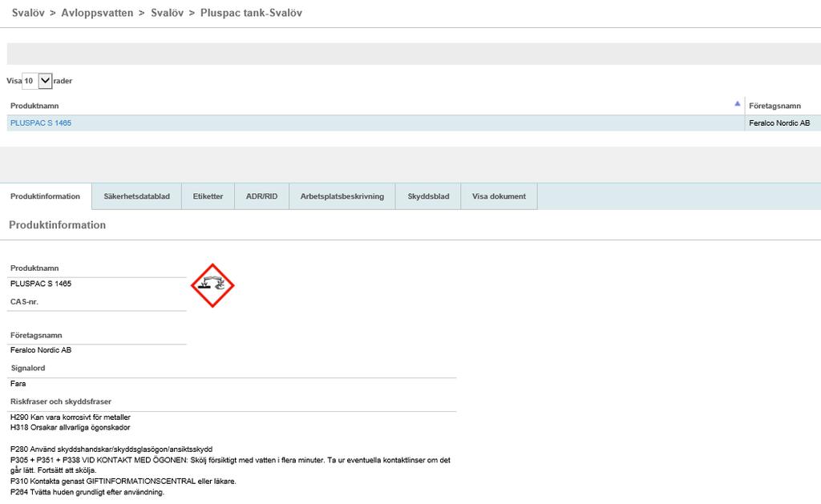Navigate to first Svalöv breadcrumb

28,13
